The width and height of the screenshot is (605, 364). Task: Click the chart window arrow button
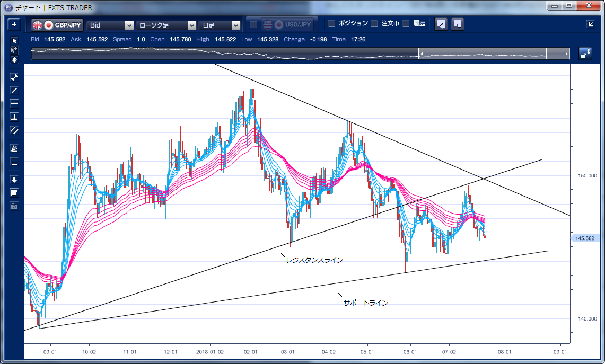pyautogui.click(x=441, y=24)
